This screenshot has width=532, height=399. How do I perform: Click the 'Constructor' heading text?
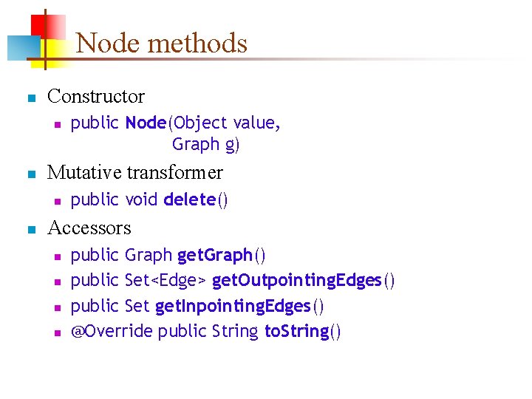96,96
